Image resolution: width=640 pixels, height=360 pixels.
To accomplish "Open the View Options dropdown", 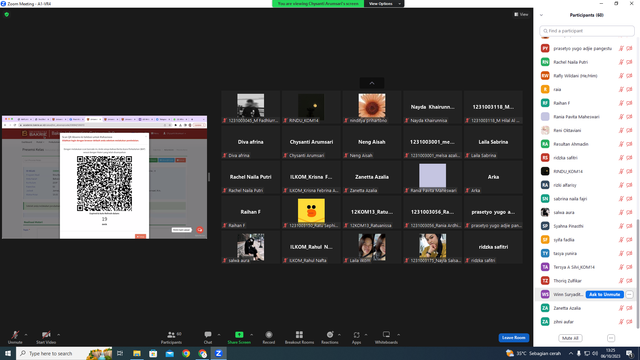I will tap(384, 4).
